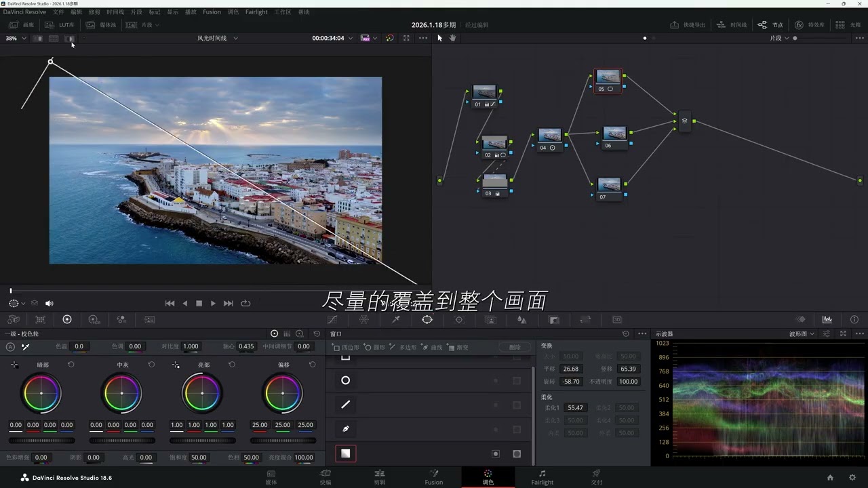
Task: Switch color wheels to bars mode
Action: 287,333
